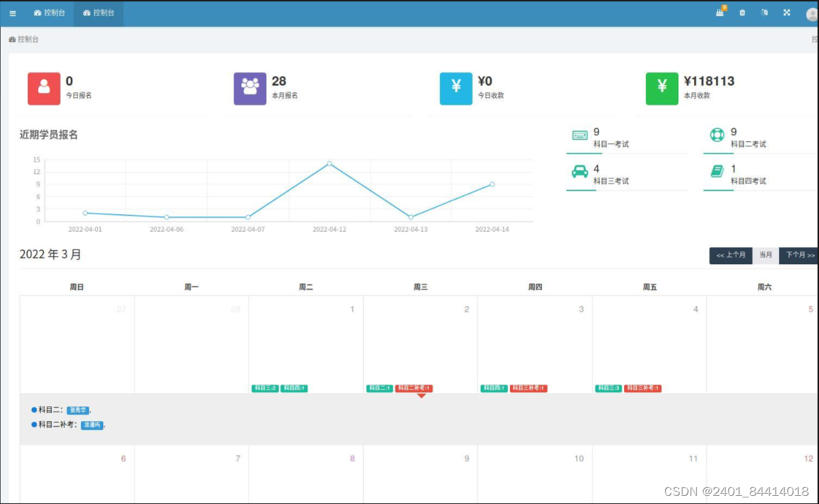The height and width of the screenshot is (504, 819).
Task: Toggle fullscreen with the expand arrows icon
Action: 786,12
